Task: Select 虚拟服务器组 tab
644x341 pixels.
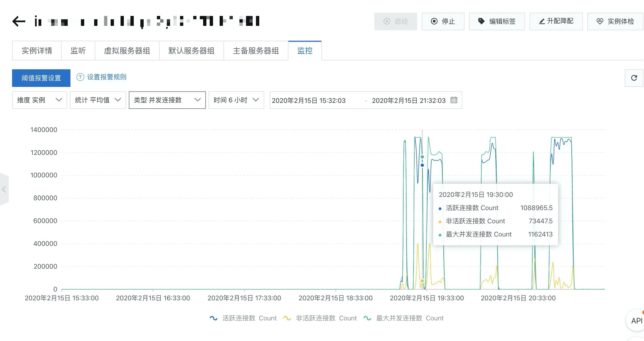Action: pos(127,51)
